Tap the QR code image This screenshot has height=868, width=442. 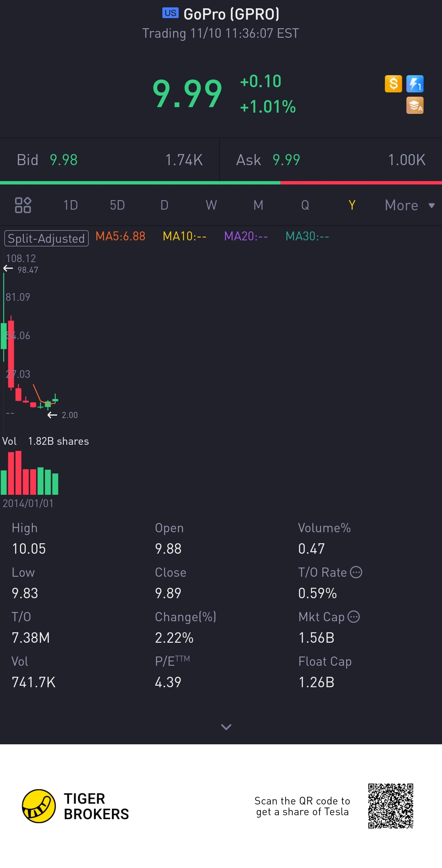[390, 806]
